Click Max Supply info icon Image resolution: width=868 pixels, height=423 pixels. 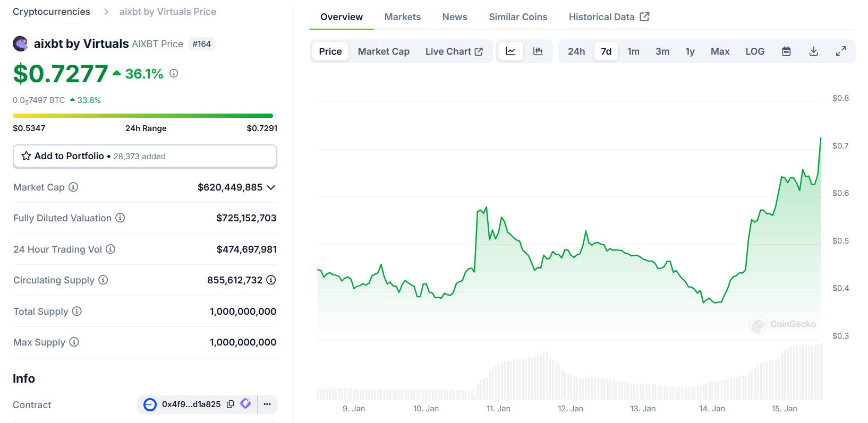pyautogui.click(x=74, y=342)
